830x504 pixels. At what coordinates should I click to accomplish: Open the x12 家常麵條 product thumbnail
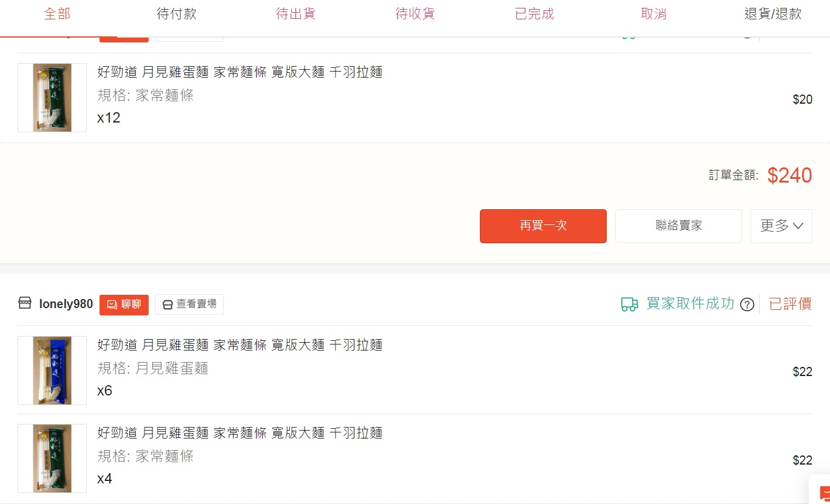[52, 98]
